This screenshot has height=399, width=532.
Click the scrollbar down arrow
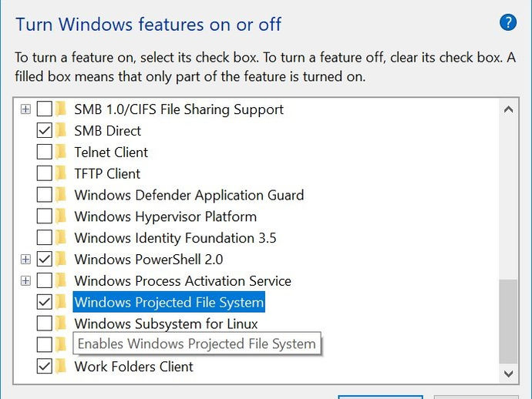(508, 374)
